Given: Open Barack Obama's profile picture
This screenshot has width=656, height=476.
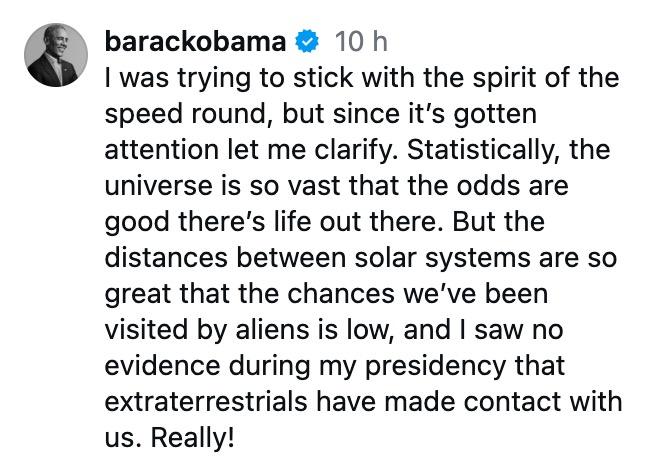Looking at the screenshot, I should click(57, 53).
